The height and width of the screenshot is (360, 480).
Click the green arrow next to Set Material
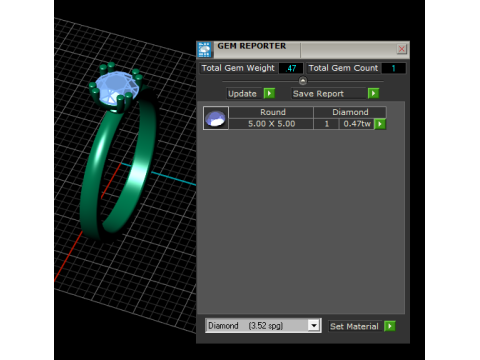point(390,326)
